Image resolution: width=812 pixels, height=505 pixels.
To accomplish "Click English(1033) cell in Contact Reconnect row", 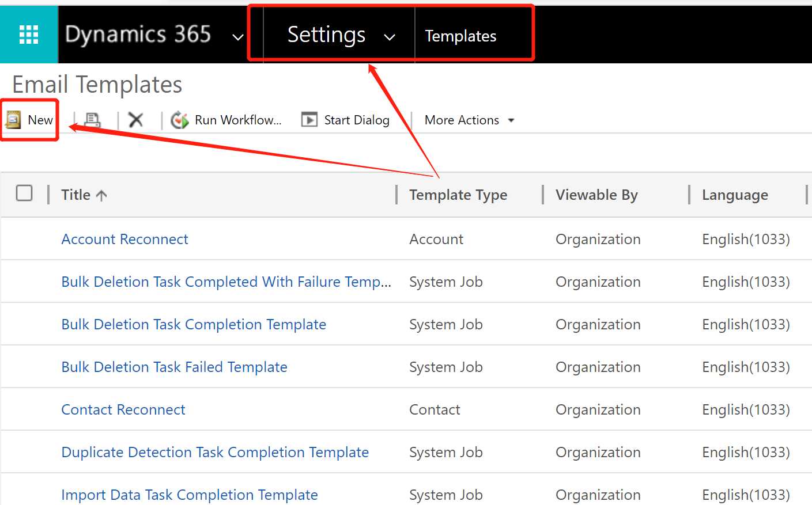I will click(746, 409).
